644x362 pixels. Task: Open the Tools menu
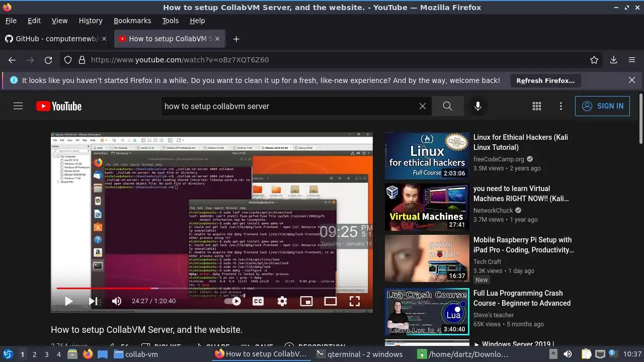170,21
